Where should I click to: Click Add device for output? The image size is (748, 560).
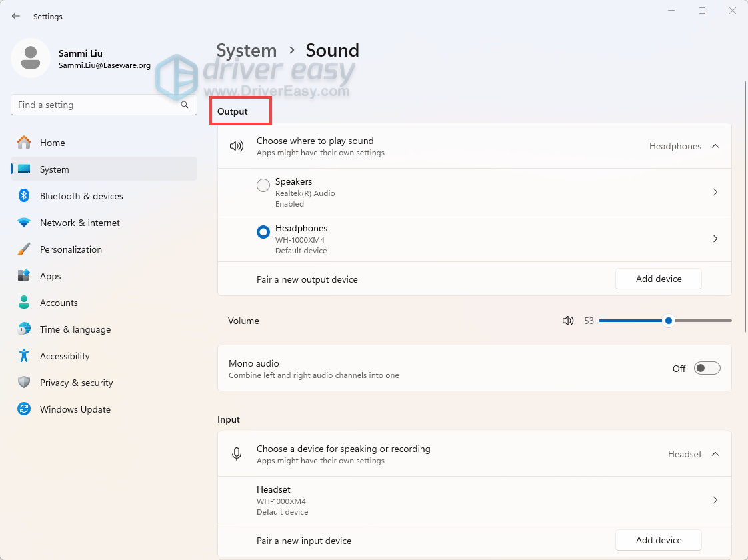[658, 279]
